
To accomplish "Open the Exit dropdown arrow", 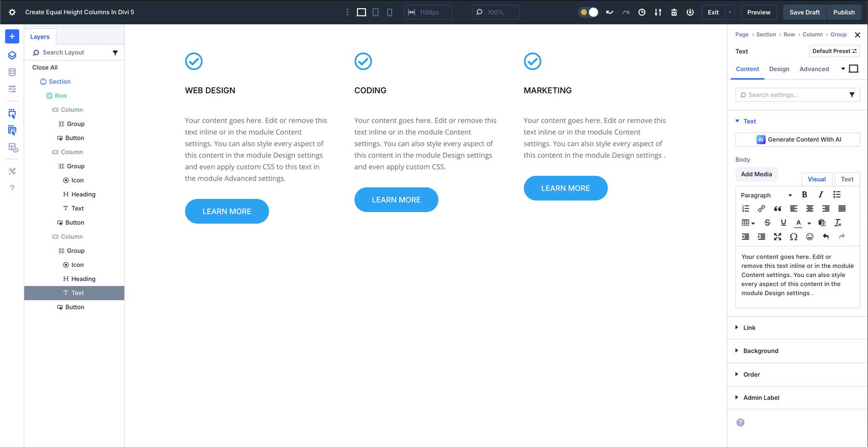I will click(x=730, y=12).
